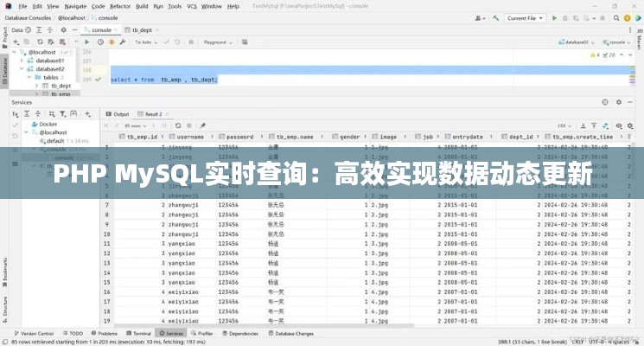Switch to the Output tab

(x=118, y=114)
